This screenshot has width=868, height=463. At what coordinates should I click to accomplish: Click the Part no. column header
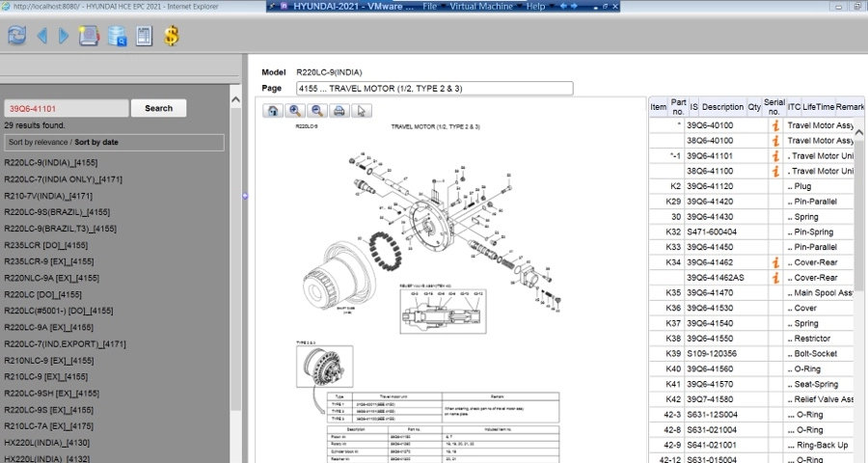[x=679, y=107]
